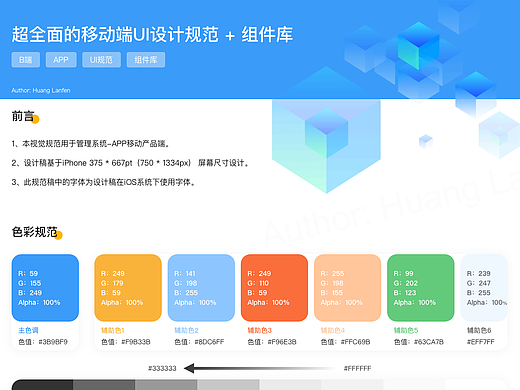Click the 色彩规范 heading
The width and height of the screenshot is (520, 390).
34,232
